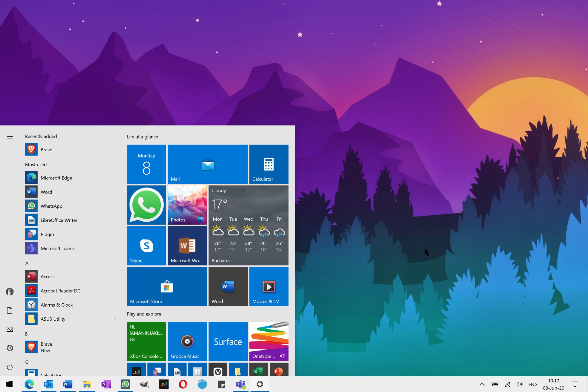Open the Mail tile

207,164
